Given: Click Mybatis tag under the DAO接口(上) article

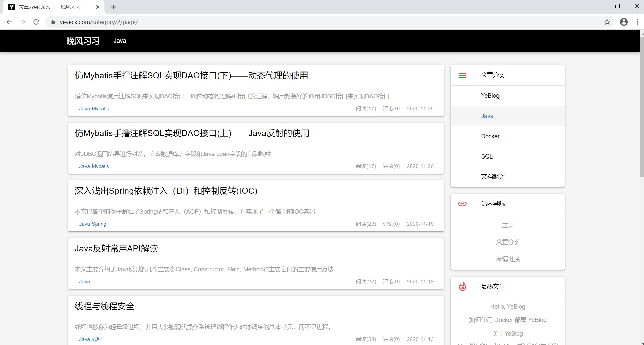Looking at the screenshot, I should 100,166.
